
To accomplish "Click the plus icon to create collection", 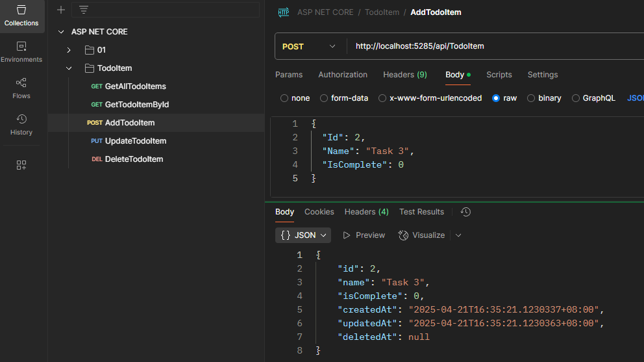I will [x=61, y=10].
